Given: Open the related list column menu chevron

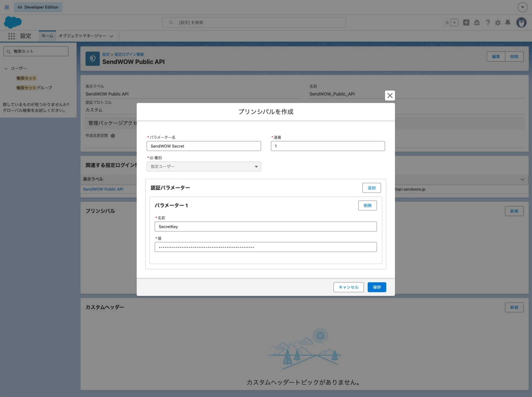Looking at the screenshot, I should pos(522,180).
